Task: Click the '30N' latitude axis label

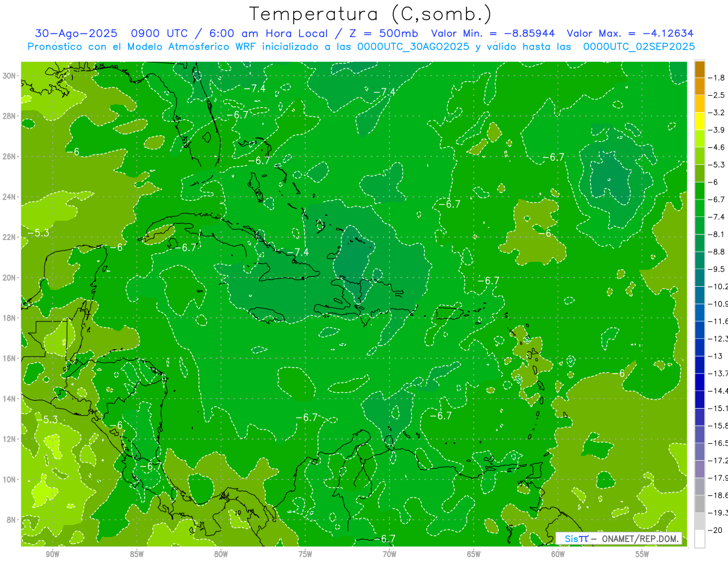Action: tap(10, 76)
